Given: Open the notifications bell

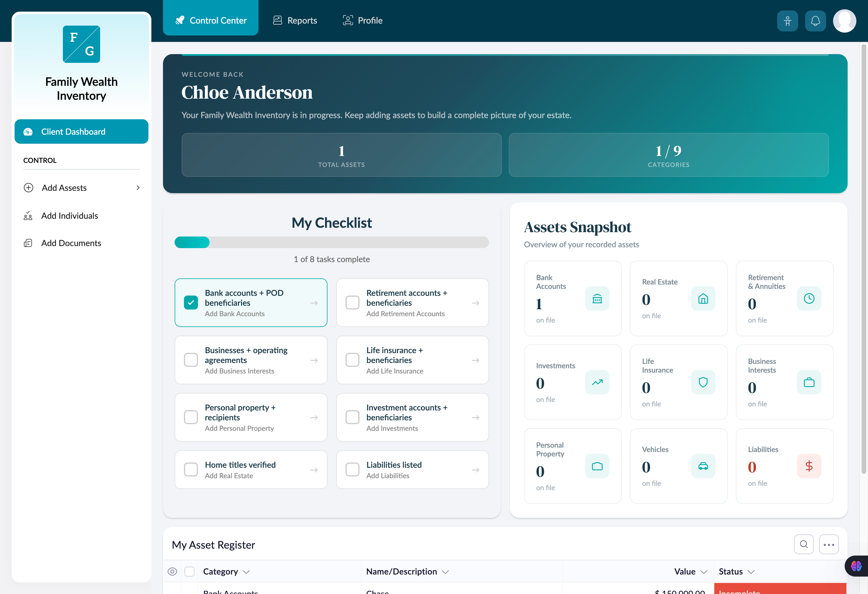Looking at the screenshot, I should coord(815,21).
